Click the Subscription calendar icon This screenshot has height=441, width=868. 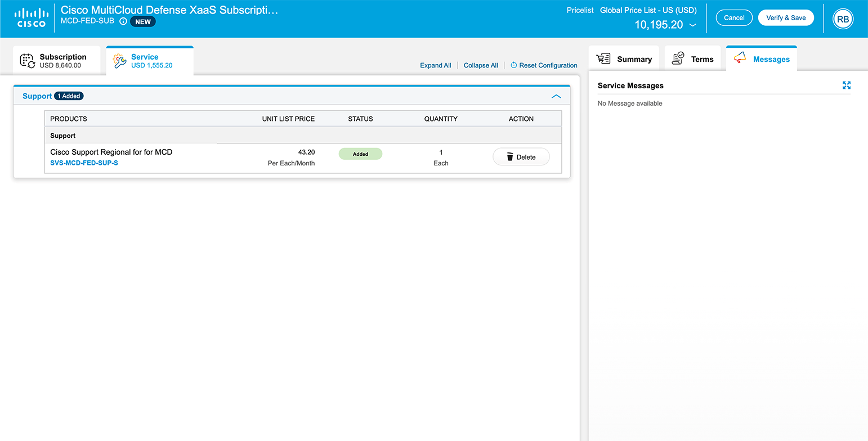28,61
